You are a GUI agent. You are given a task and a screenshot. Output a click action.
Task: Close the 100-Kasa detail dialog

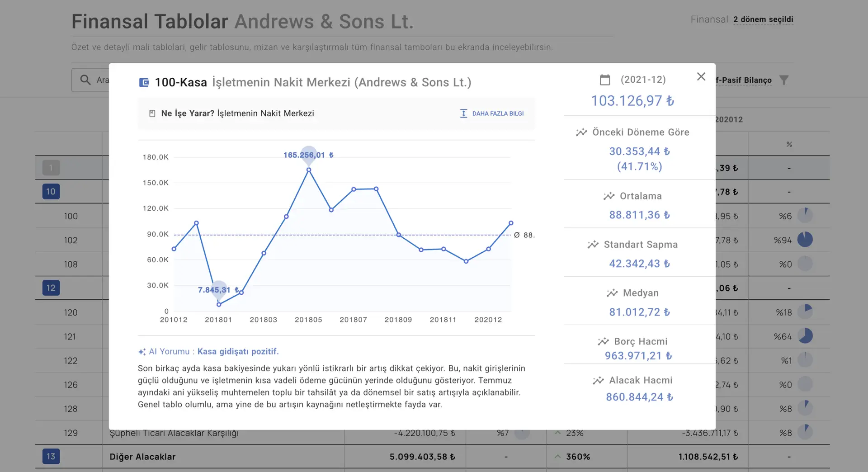pos(701,77)
